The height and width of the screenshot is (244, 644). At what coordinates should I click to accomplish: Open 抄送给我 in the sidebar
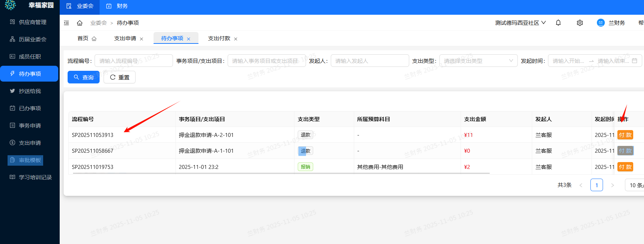click(29, 91)
